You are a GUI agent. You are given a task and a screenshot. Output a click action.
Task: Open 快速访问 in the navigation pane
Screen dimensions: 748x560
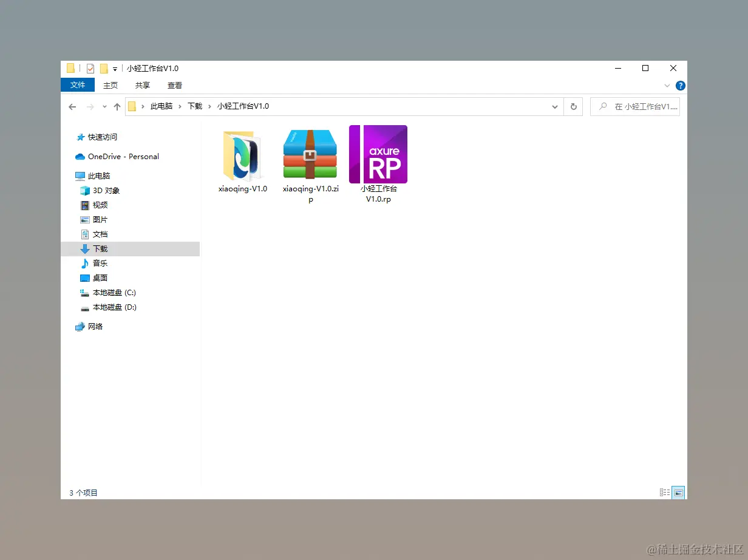tap(97, 137)
